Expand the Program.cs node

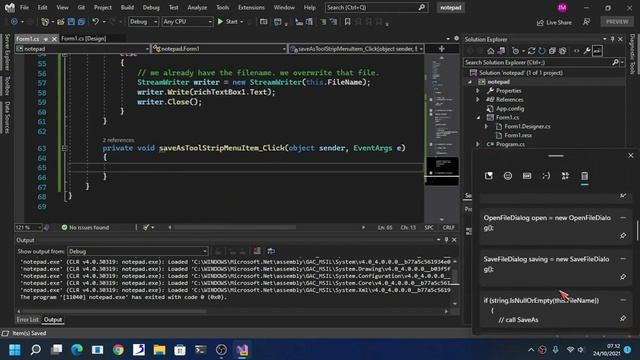tap(478, 144)
